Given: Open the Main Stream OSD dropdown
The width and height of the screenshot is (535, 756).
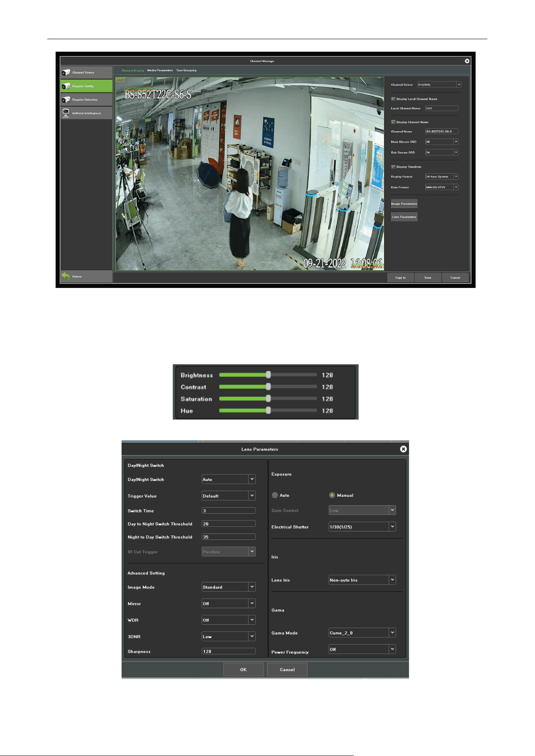Looking at the screenshot, I should point(442,142).
